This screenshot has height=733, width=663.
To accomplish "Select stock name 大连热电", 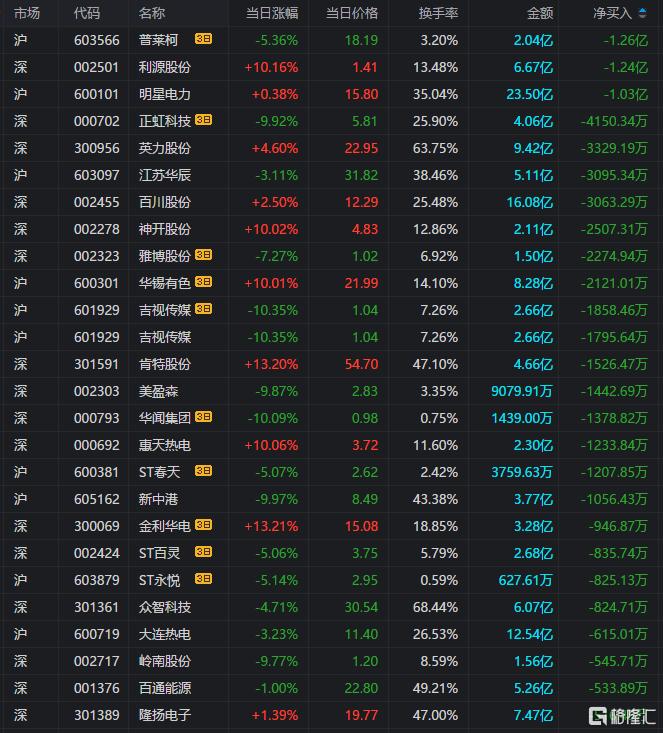I will click(x=165, y=634).
